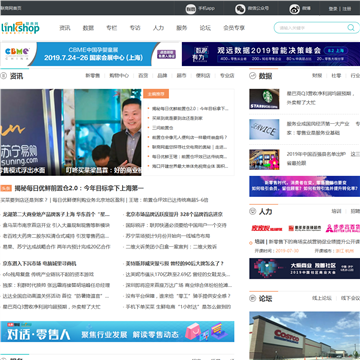Screen dimensions: 360x360
Task: Open the 培训 course link on 新零售 marketing
Action: 307,241
